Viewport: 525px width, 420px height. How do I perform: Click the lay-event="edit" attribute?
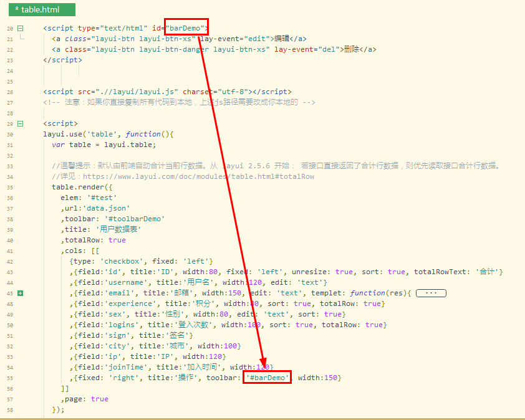click(234, 39)
